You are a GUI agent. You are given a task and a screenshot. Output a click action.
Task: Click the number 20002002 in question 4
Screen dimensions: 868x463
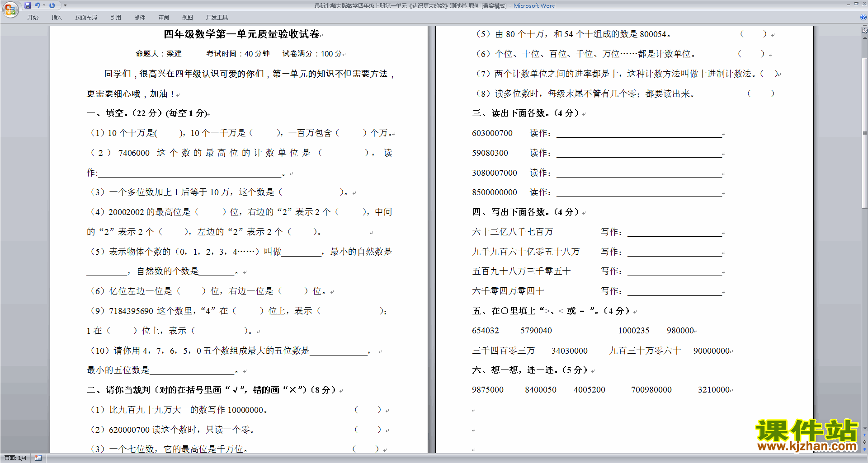pyautogui.click(x=126, y=212)
